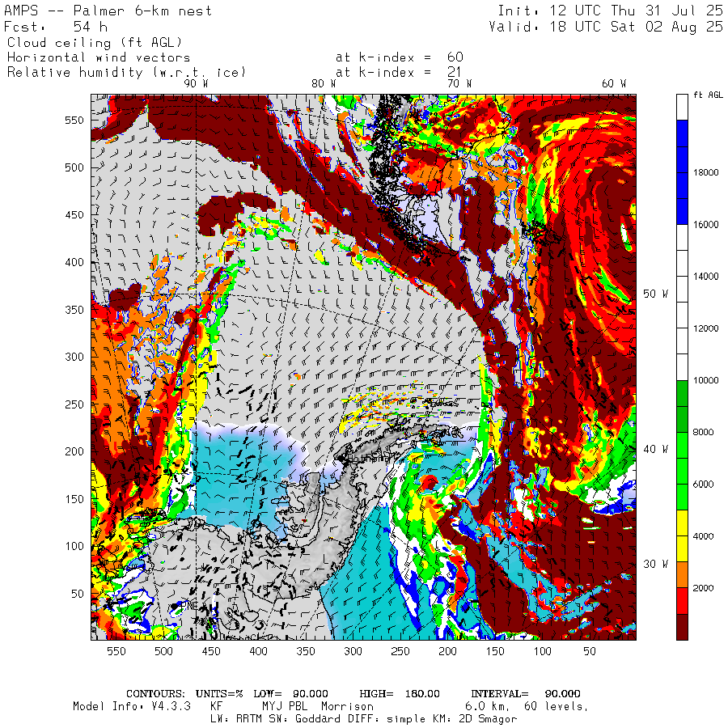Image resolution: width=728 pixels, height=728 pixels.
Task: Select the 'INTERVAL= 90.000' contour value
Action: tap(526, 694)
